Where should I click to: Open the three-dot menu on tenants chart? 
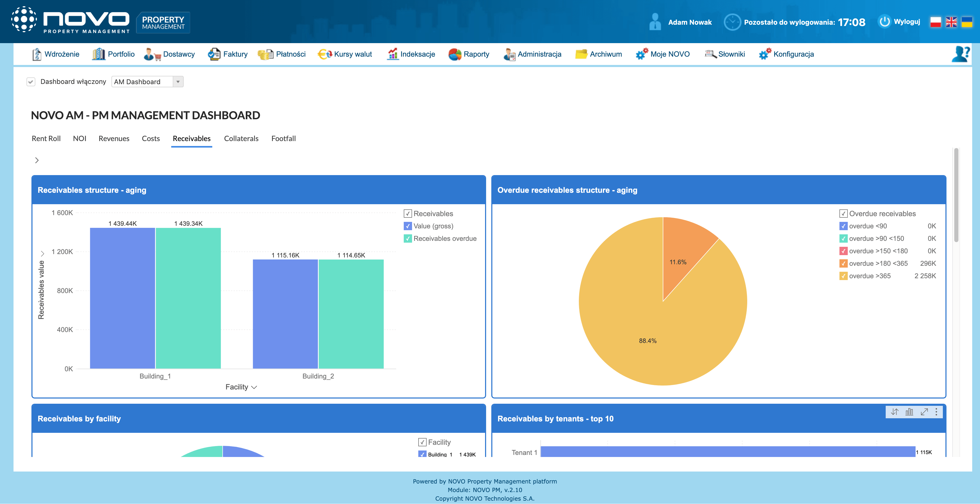pyautogui.click(x=936, y=412)
